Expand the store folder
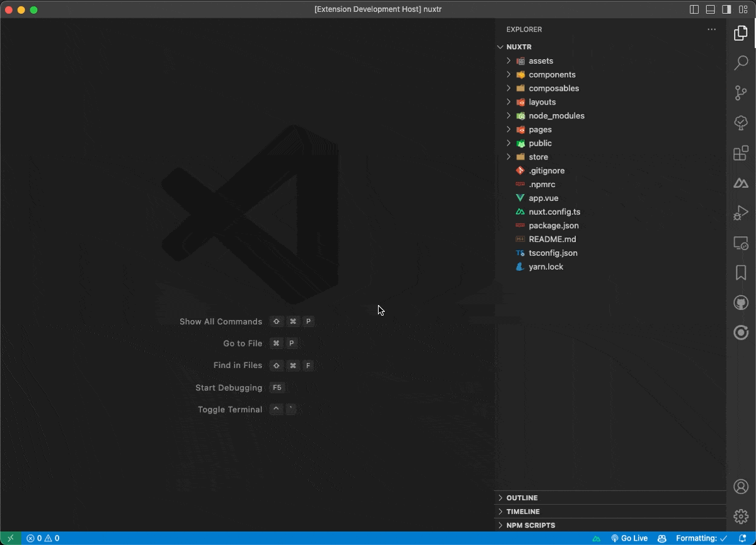Image resolution: width=756 pixels, height=545 pixels. tap(610, 157)
